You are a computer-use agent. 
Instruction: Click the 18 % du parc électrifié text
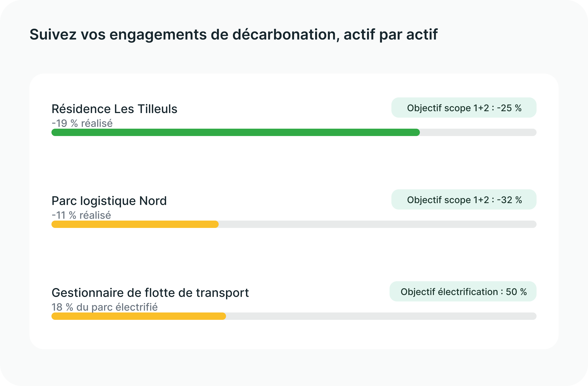(x=105, y=307)
